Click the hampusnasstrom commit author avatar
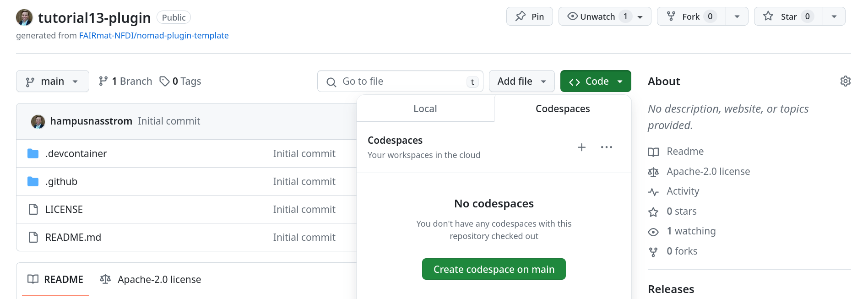This screenshot has width=868, height=299. point(38,121)
